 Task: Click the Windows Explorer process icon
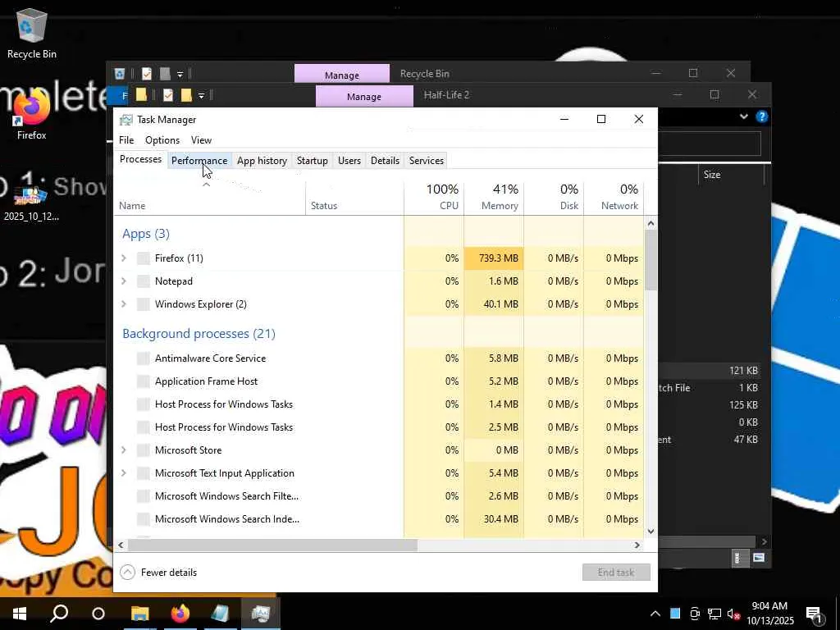(x=143, y=304)
